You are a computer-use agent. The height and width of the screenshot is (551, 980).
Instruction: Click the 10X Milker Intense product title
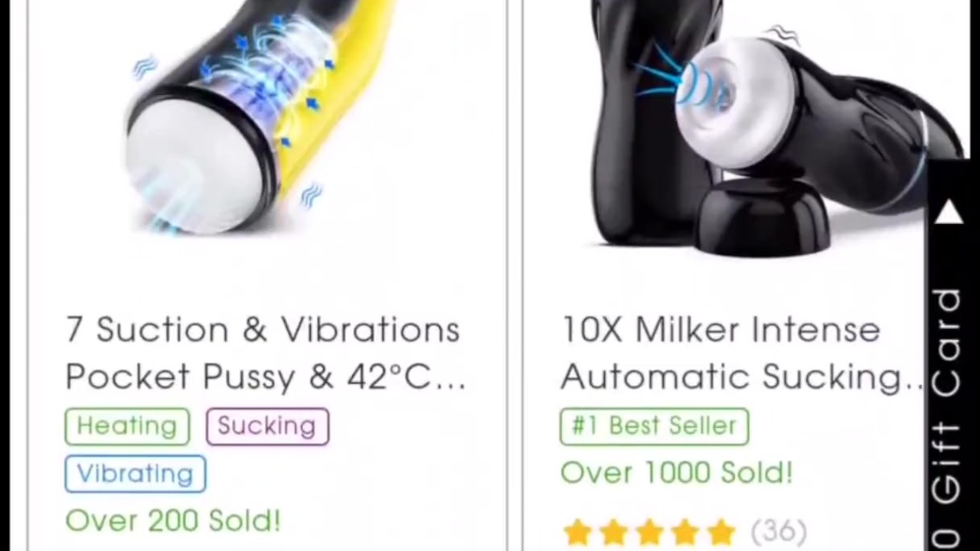tap(743, 353)
